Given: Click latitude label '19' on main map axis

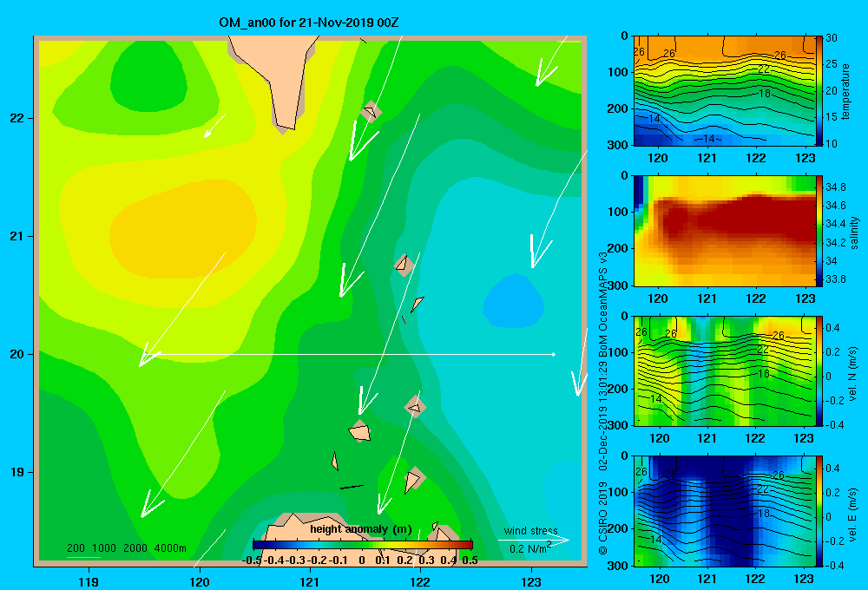Looking at the screenshot, I should click(16, 472).
